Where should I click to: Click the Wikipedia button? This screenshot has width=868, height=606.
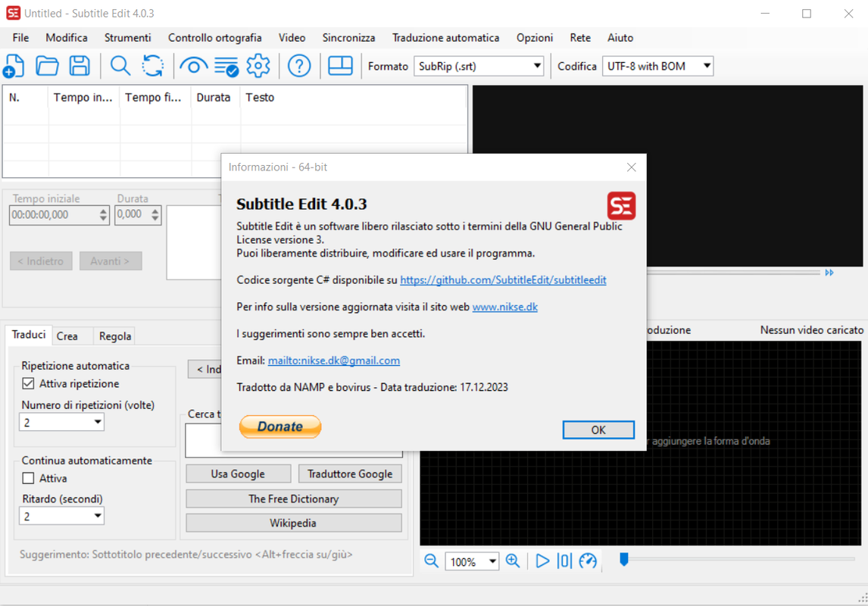point(294,523)
